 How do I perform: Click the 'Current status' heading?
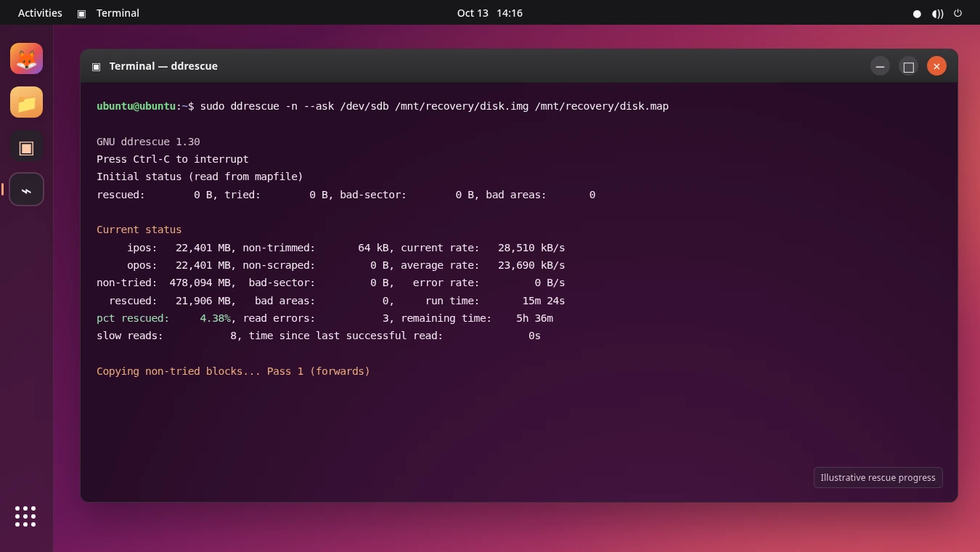click(x=139, y=230)
